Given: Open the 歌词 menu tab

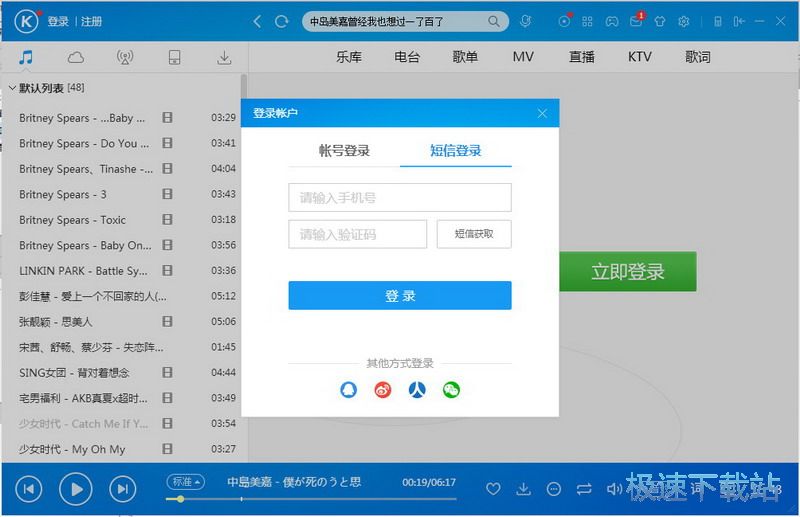Looking at the screenshot, I should (698, 57).
